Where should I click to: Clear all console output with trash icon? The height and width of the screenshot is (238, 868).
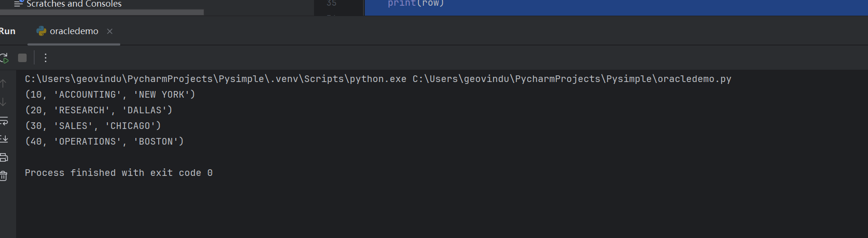coord(4,176)
